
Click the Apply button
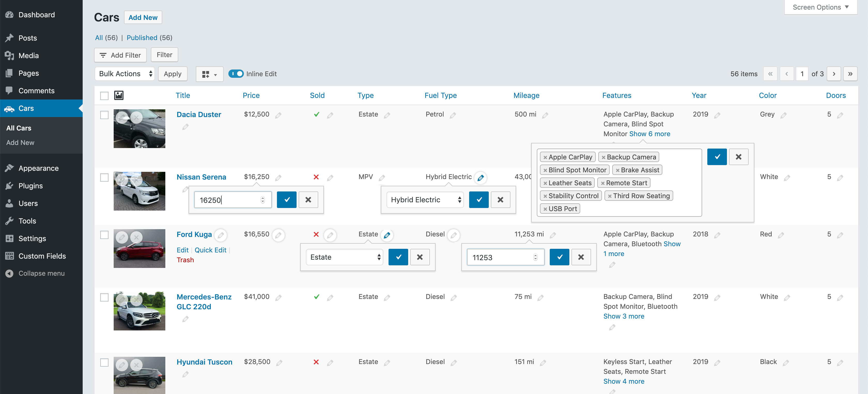(173, 73)
